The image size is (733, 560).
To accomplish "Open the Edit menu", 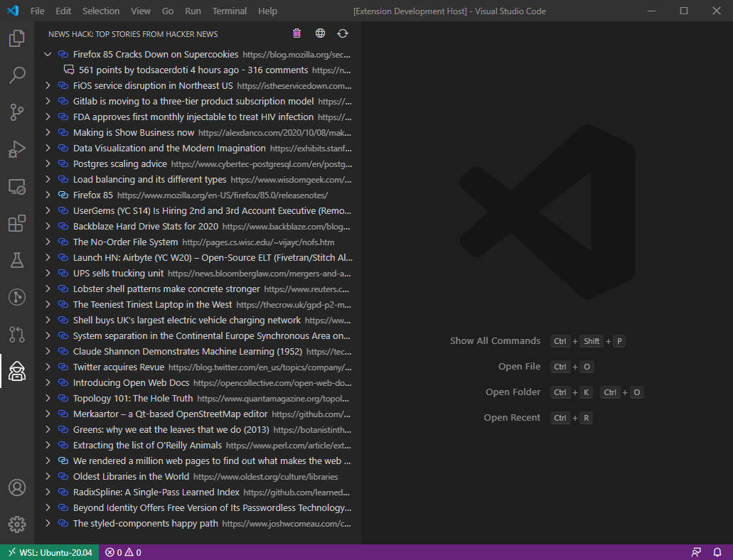I will pos(63,11).
